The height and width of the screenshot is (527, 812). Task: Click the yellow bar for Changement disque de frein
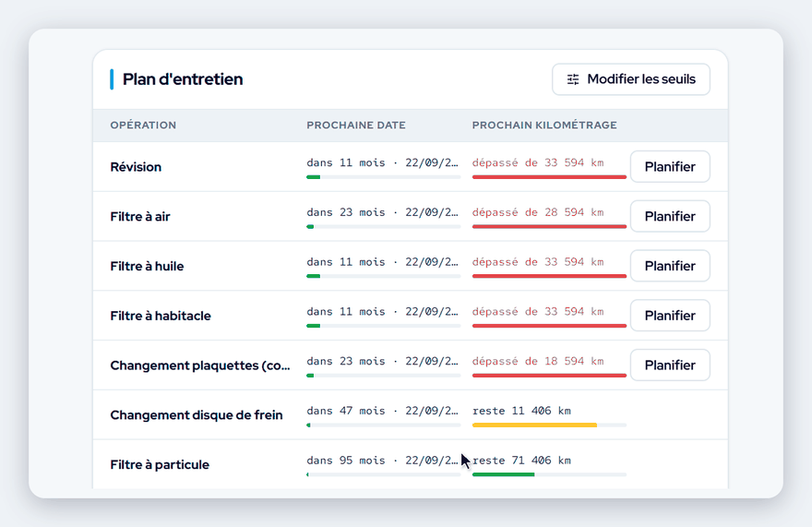[534, 425]
